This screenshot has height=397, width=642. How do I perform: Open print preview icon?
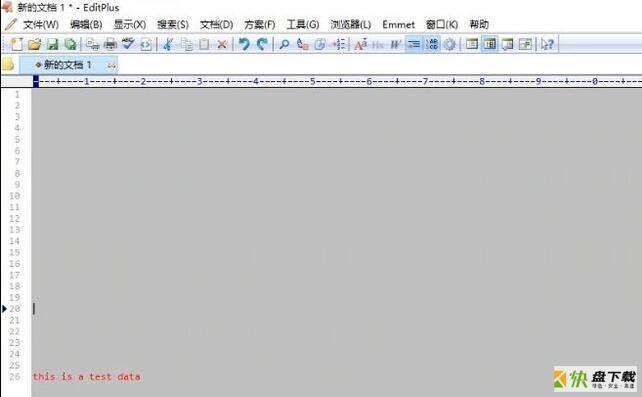point(93,44)
